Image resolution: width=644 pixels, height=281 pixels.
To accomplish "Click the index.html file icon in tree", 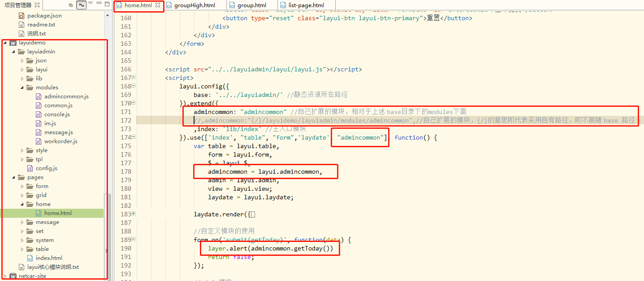I will tap(30, 258).
